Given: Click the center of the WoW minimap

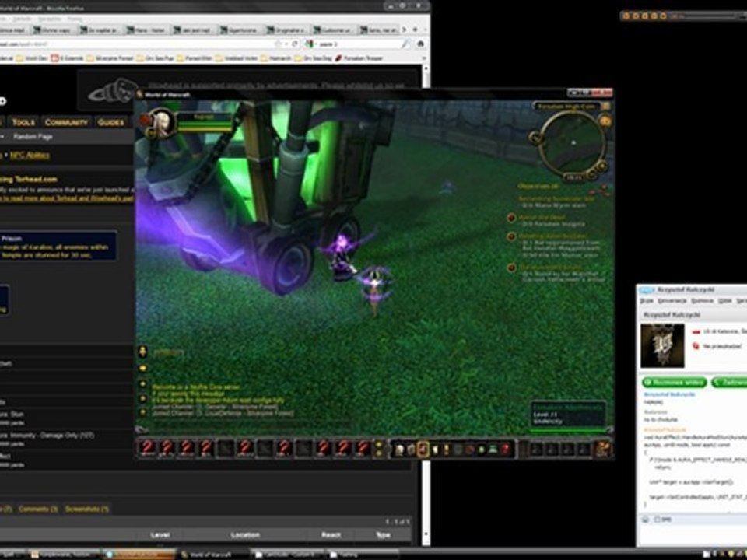Looking at the screenshot, I should (573, 142).
